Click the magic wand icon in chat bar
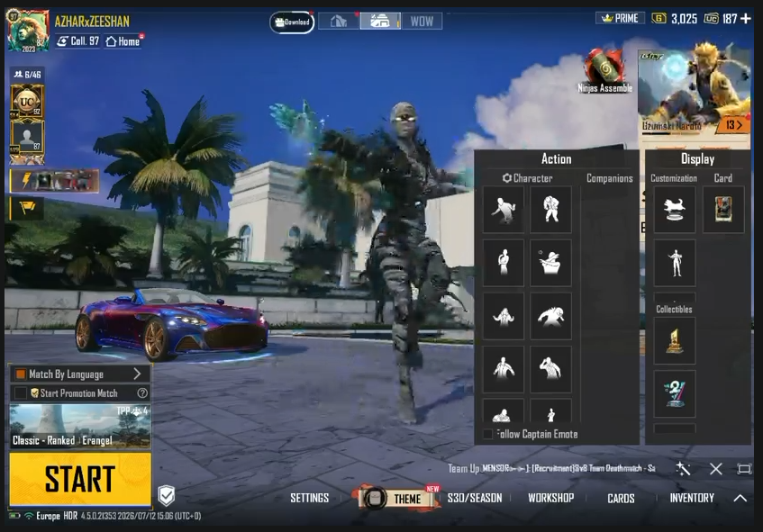 [x=683, y=469]
